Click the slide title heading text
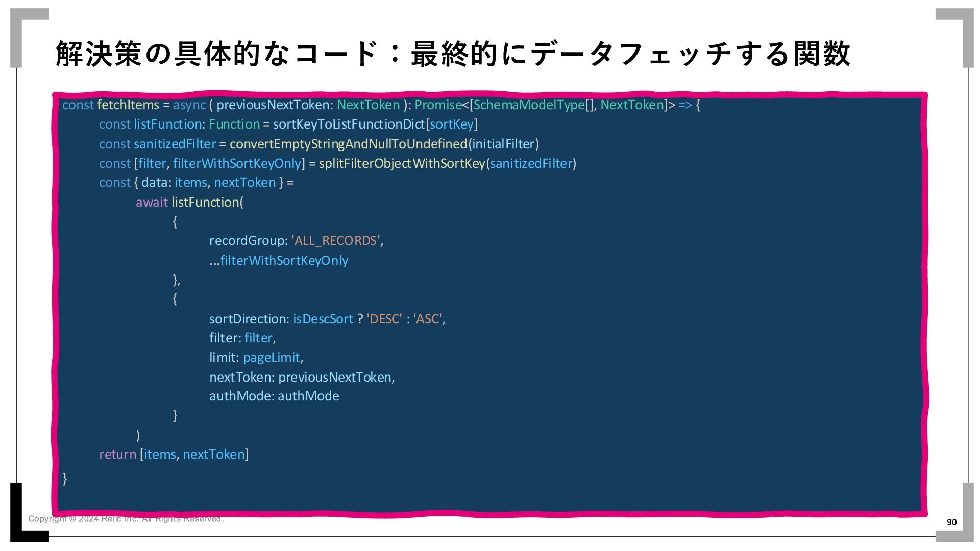 (452, 54)
